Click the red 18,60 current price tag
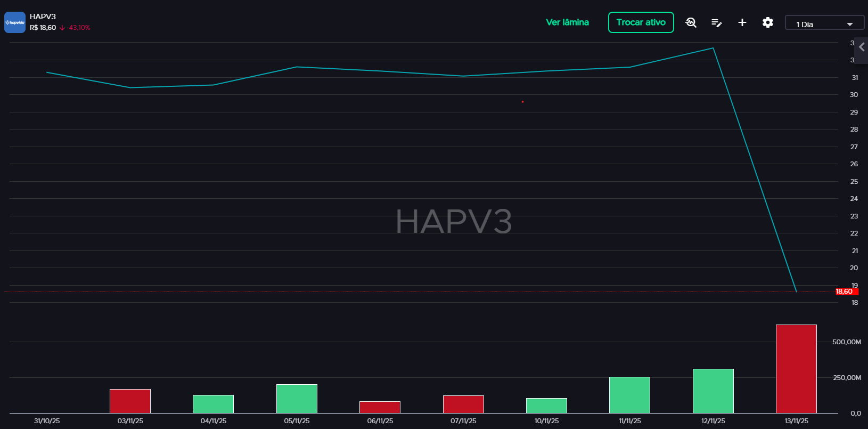This screenshot has width=868, height=429. click(845, 292)
